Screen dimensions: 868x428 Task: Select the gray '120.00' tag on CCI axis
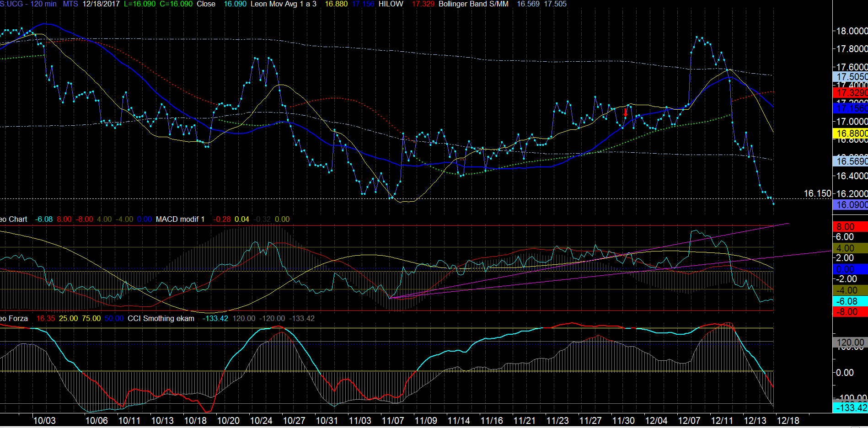(x=850, y=342)
